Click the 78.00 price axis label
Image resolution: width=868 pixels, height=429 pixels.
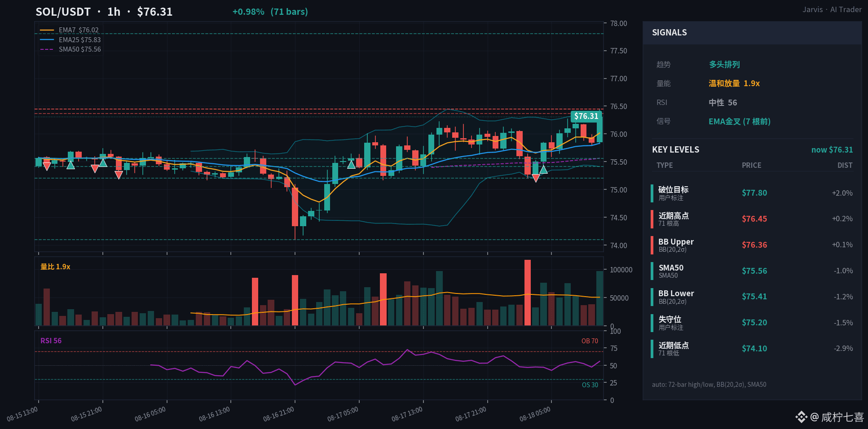(x=619, y=23)
